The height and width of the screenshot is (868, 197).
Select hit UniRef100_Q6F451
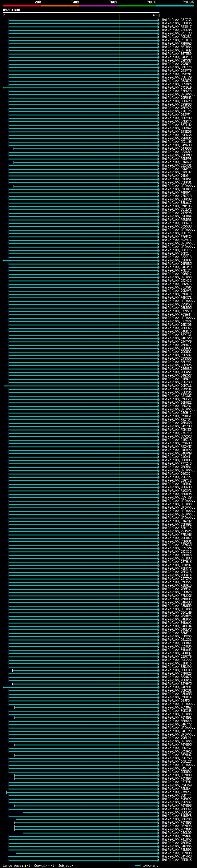177,372
